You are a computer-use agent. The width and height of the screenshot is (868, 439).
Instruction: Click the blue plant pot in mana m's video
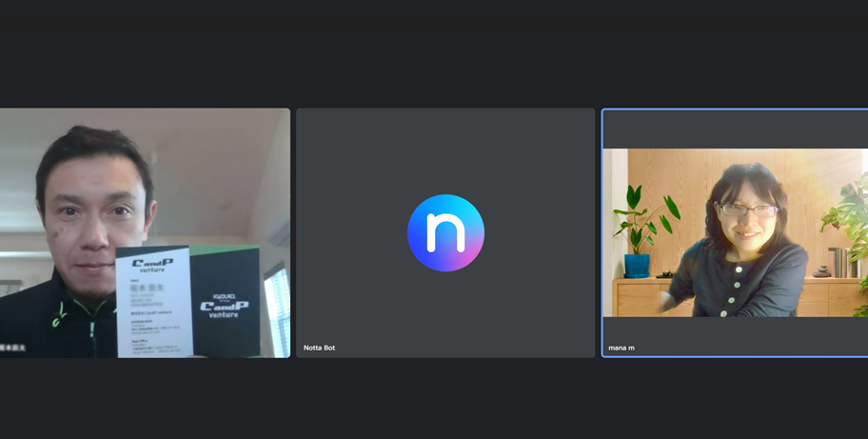637,265
